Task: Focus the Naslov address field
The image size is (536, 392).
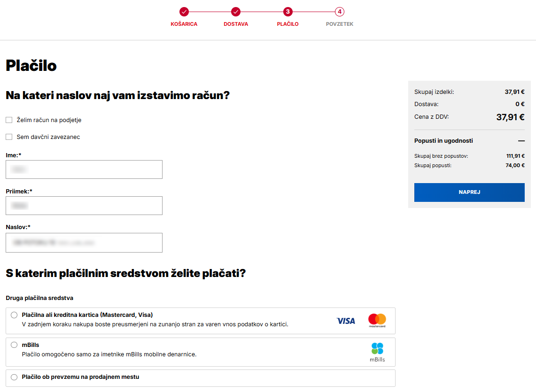Action: (x=84, y=243)
